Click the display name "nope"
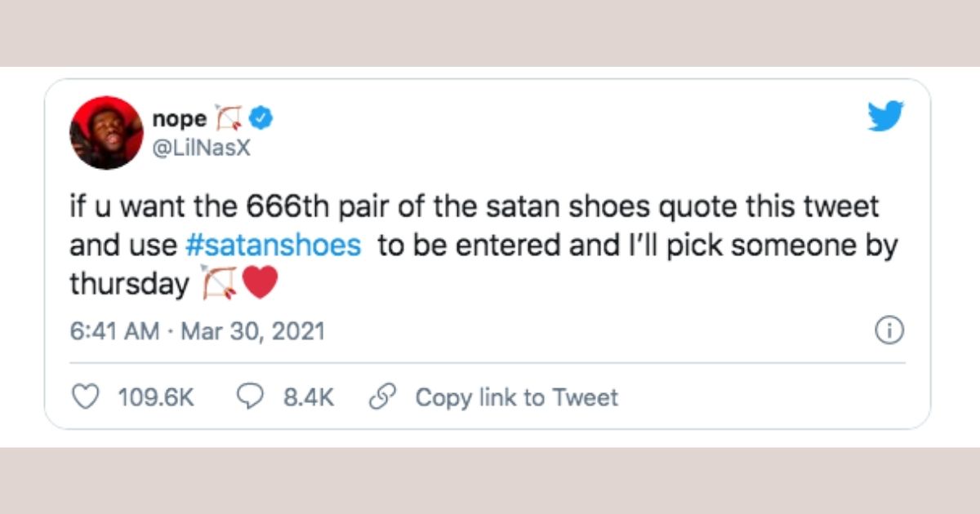Image resolution: width=980 pixels, height=514 pixels. [180, 118]
